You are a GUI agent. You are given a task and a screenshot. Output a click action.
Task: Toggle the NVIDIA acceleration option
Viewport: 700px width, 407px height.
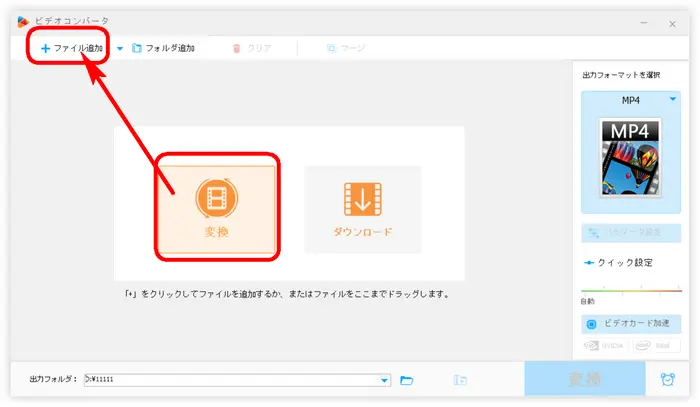(x=603, y=345)
